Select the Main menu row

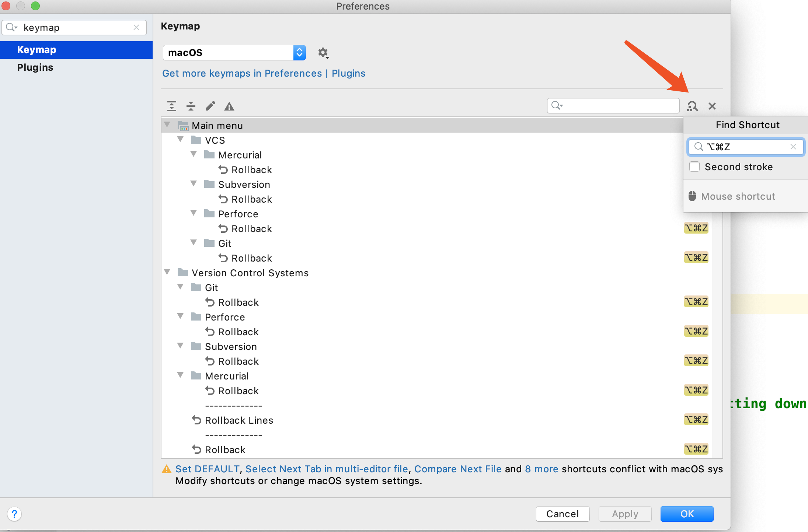[x=423, y=125]
